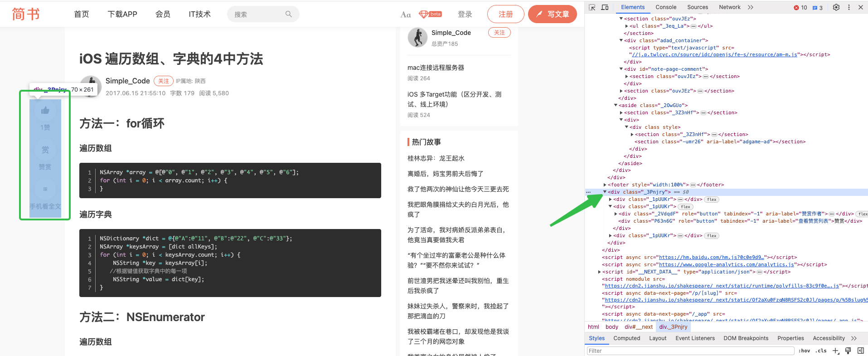
Task: Toggle the device toolbar icon
Action: pos(605,7)
